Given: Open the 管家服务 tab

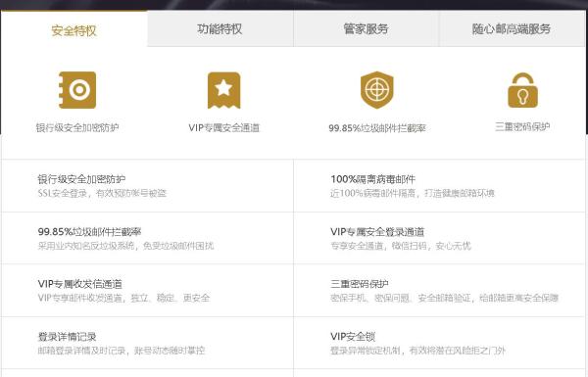Looking at the screenshot, I should coord(366,28).
